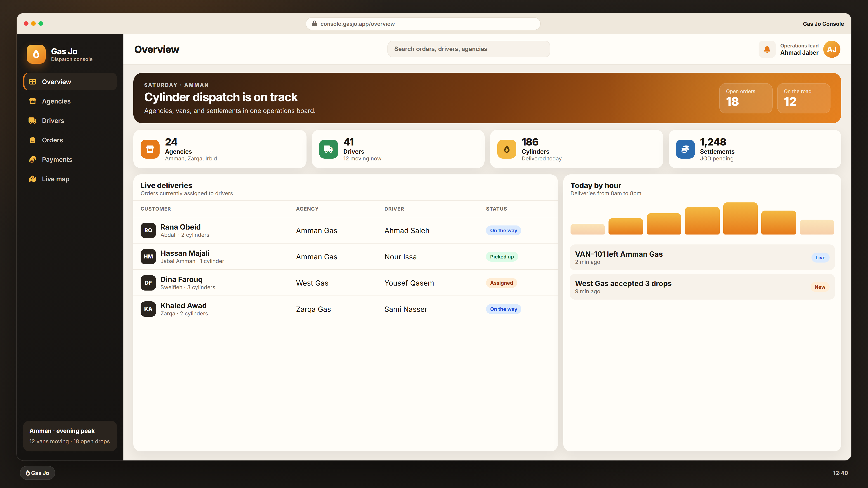Click driver name Nour Issa
The image size is (868, 488).
tap(400, 257)
